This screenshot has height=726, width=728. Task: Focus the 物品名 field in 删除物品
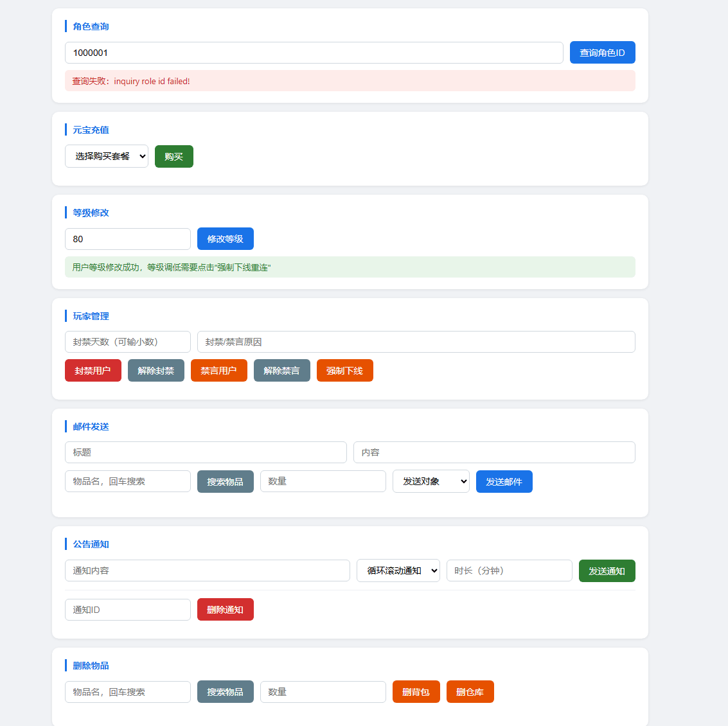coord(128,692)
